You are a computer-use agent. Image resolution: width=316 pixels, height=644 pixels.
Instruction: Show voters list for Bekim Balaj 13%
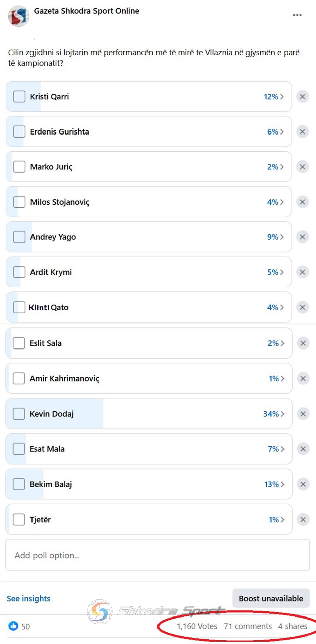coord(274,484)
